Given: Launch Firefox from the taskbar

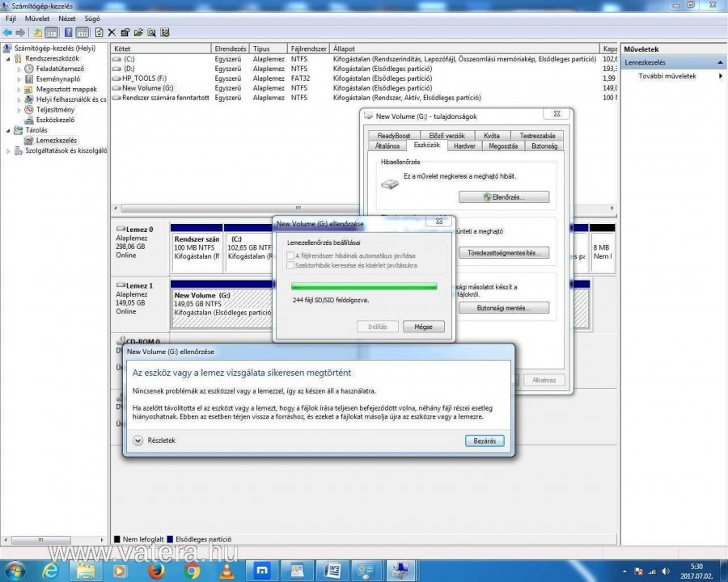Looking at the screenshot, I should (x=156, y=571).
